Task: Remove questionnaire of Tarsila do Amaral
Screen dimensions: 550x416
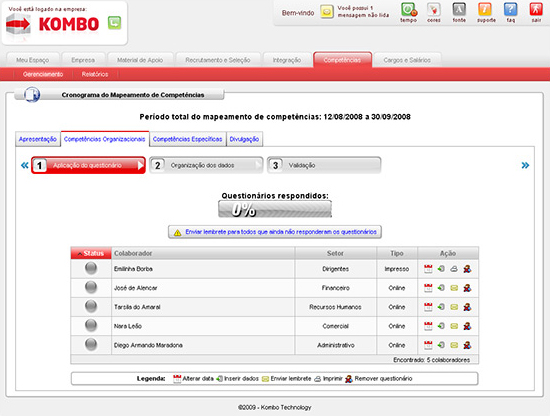Action: [x=467, y=307]
